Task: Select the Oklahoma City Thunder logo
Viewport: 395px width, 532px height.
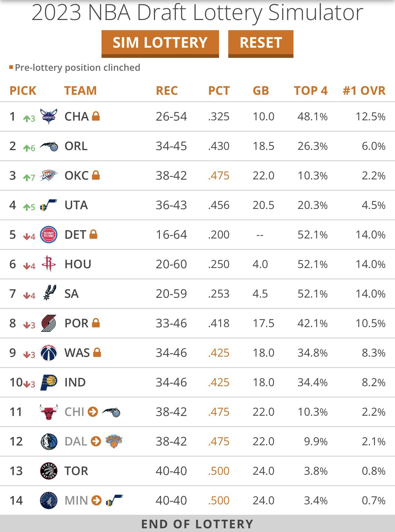Action: (x=49, y=176)
